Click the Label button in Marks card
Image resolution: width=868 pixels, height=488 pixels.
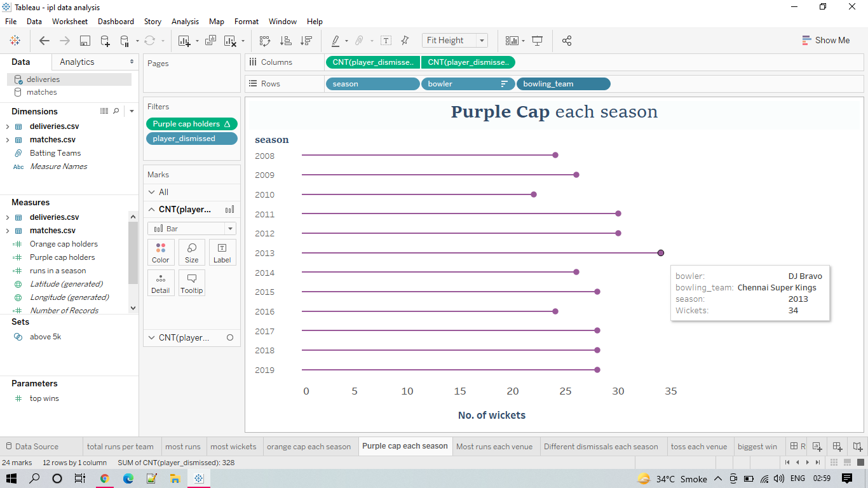coord(222,252)
